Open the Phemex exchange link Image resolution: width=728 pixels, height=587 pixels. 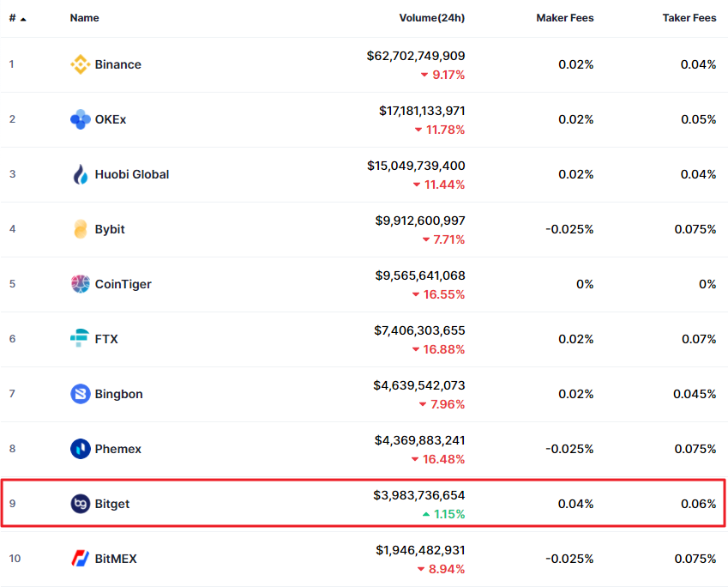click(x=118, y=449)
